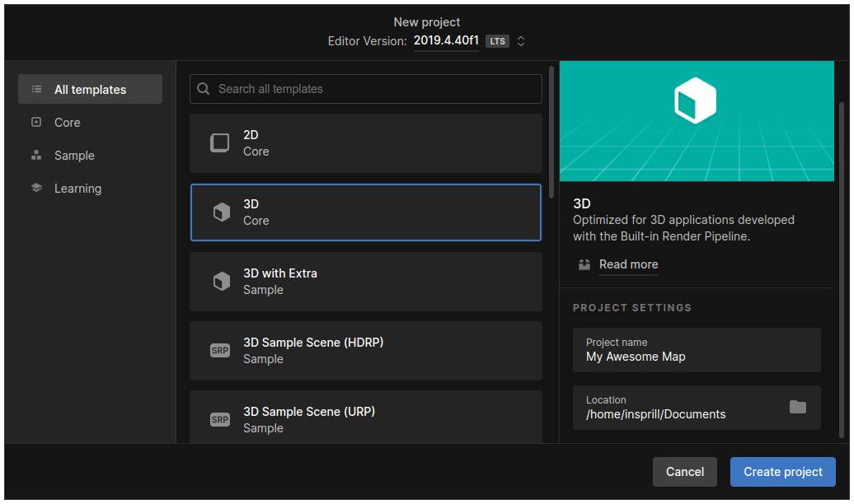This screenshot has height=504, width=854.
Task: Click the New project title text
Action: 426,22
